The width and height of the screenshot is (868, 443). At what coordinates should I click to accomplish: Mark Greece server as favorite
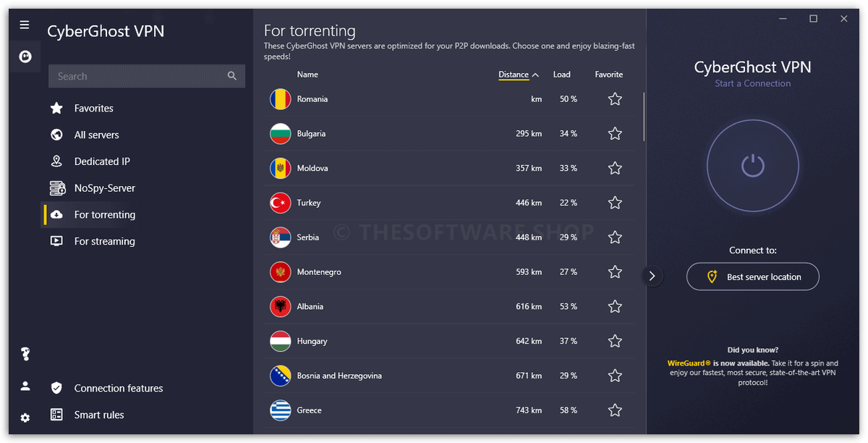tap(615, 410)
